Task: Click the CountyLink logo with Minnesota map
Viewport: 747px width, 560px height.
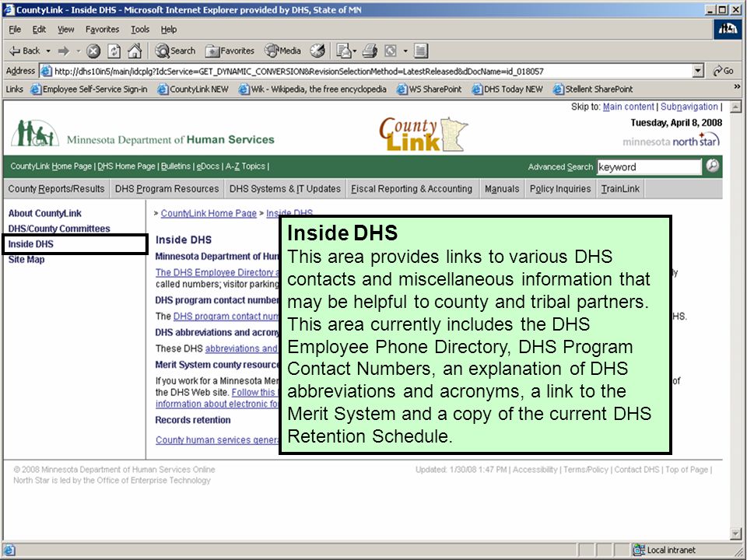Action: (423, 135)
